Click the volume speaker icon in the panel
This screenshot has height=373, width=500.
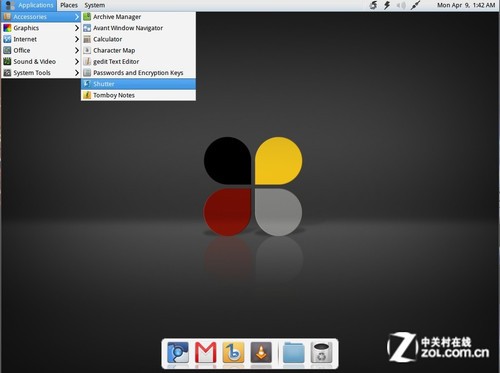pyautogui.click(x=401, y=5)
